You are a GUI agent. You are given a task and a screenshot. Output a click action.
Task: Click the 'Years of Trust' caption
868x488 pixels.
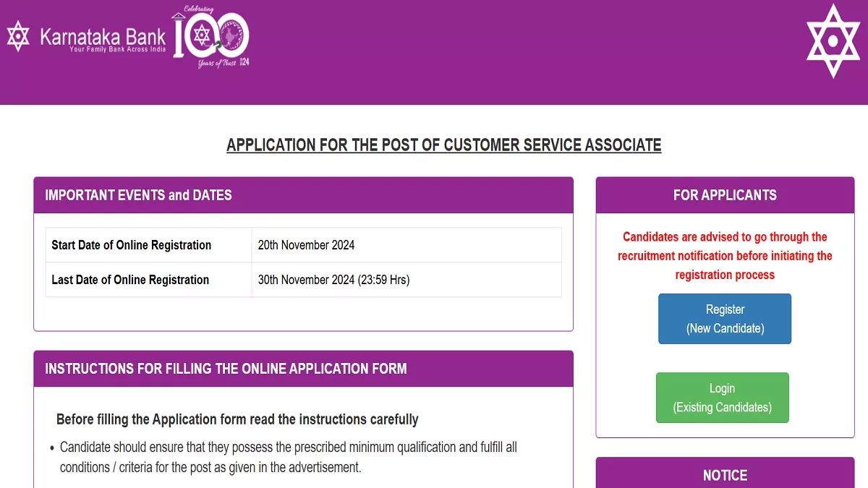(218, 64)
